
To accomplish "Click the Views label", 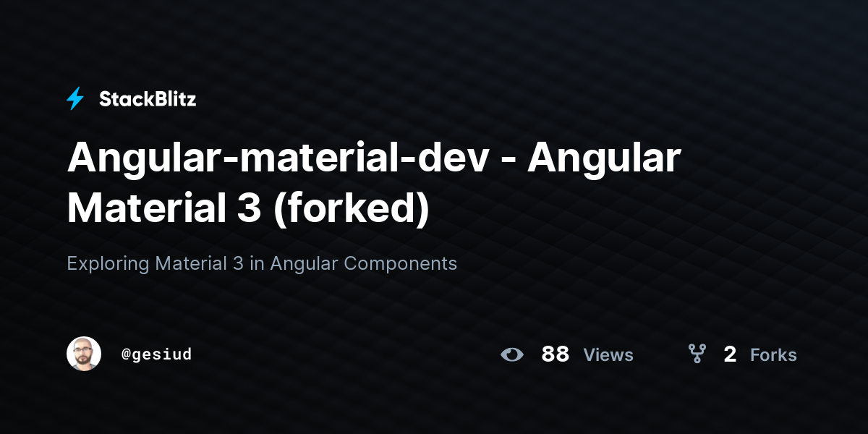I will [608, 355].
